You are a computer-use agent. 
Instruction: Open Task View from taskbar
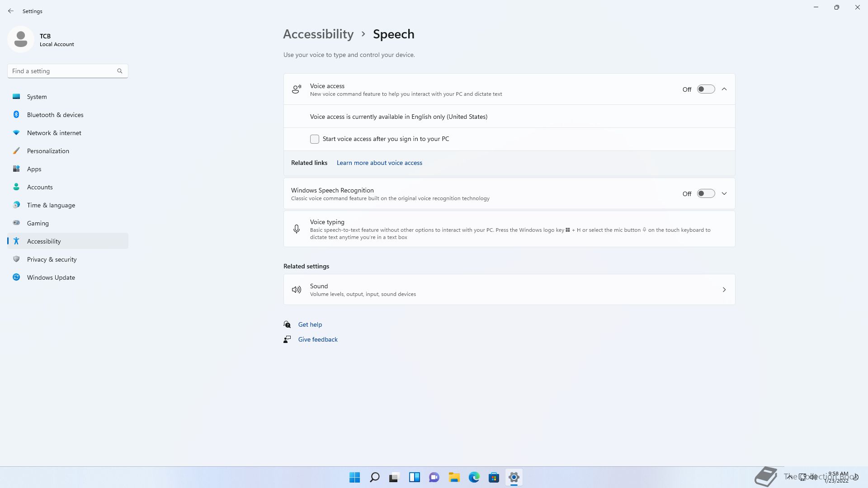pos(395,477)
